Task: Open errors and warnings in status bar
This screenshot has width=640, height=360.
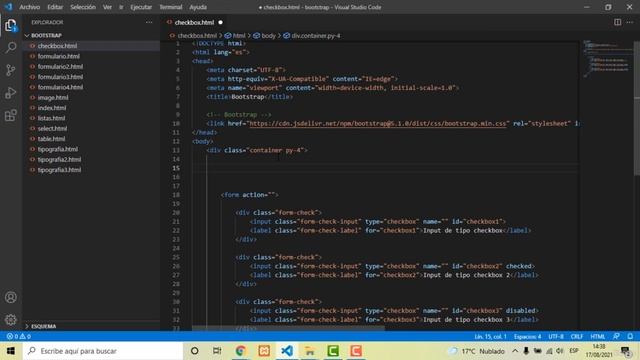Action: [x=18, y=336]
